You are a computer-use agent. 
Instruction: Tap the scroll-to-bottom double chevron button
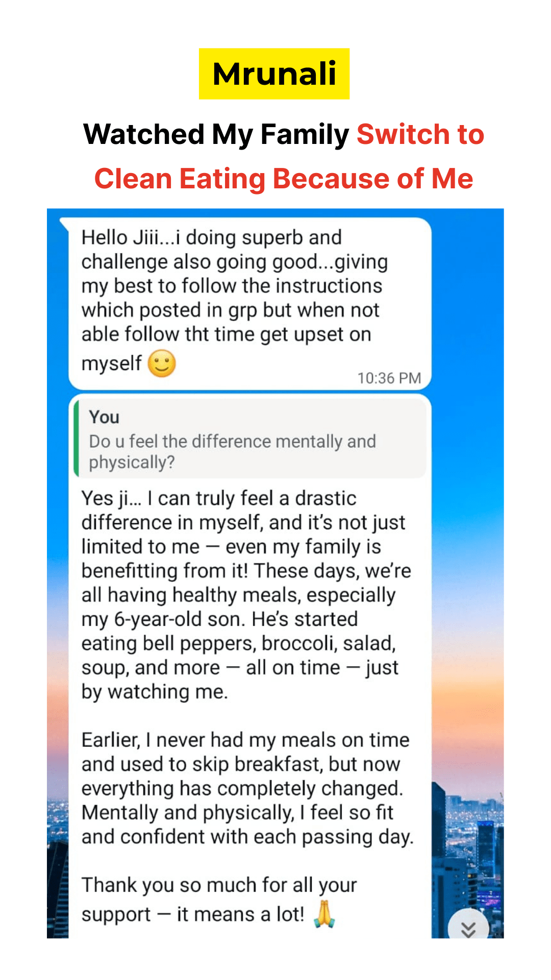point(468,927)
